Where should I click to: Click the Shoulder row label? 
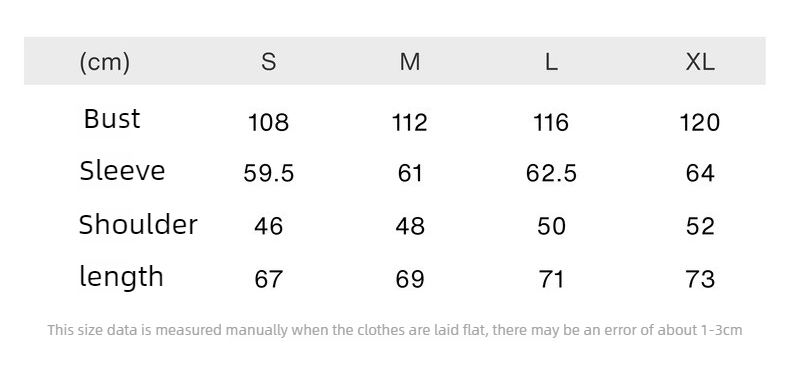(138, 224)
